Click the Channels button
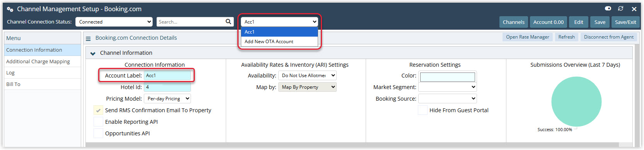The width and height of the screenshot is (644, 150). (x=514, y=22)
